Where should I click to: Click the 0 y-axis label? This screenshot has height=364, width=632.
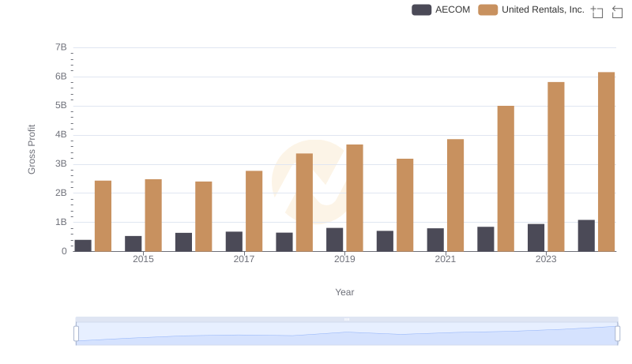tap(64, 251)
